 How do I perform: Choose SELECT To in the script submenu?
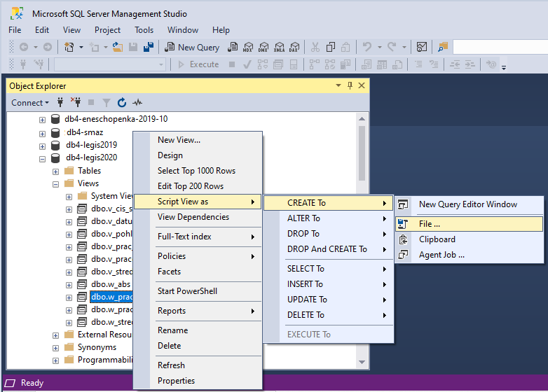tap(329, 269)
